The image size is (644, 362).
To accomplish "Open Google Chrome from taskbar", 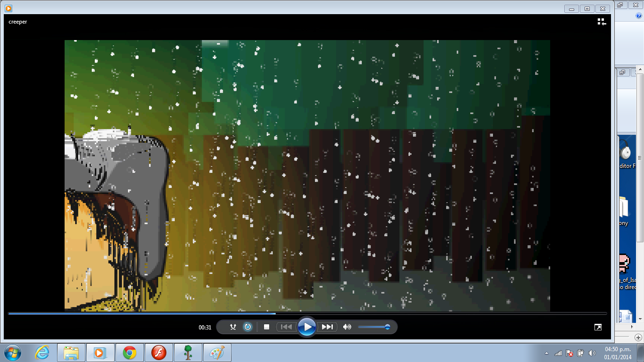I will pos(129,353).
